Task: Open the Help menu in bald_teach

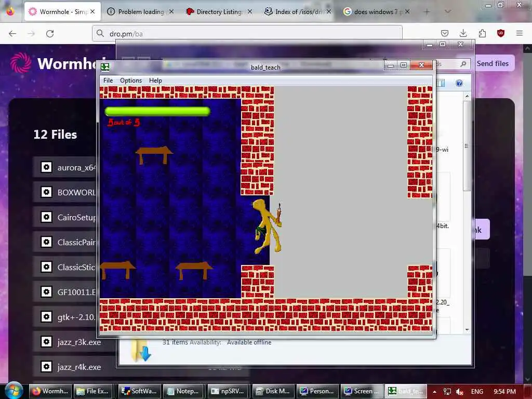Action: pos(155,81)
